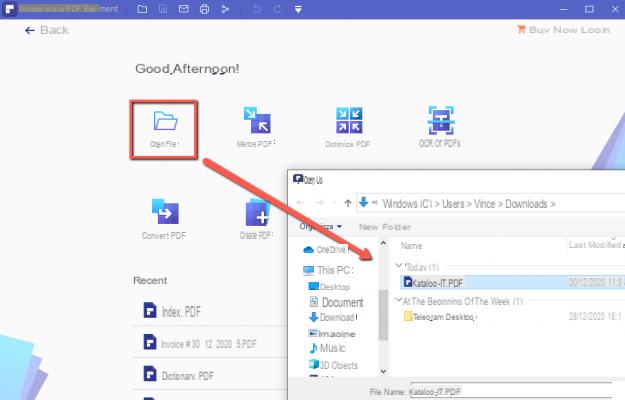The height and width of the screenshot is (400, 625).
Task: Collapse At The Beginning Of The Week group
Action: (398, 300)
